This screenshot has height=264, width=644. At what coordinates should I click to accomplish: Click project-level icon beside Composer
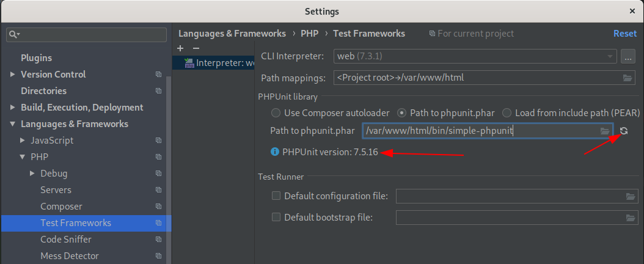click(158, 207)
